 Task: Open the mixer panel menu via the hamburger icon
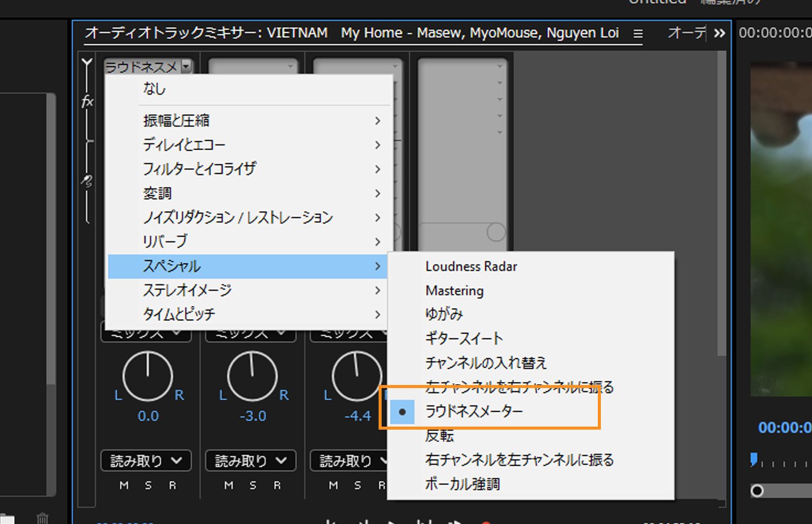pos(637,33)
